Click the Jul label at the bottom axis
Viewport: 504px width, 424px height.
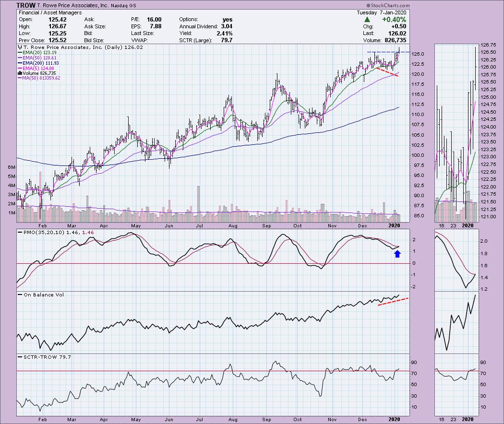coord(199,419)
